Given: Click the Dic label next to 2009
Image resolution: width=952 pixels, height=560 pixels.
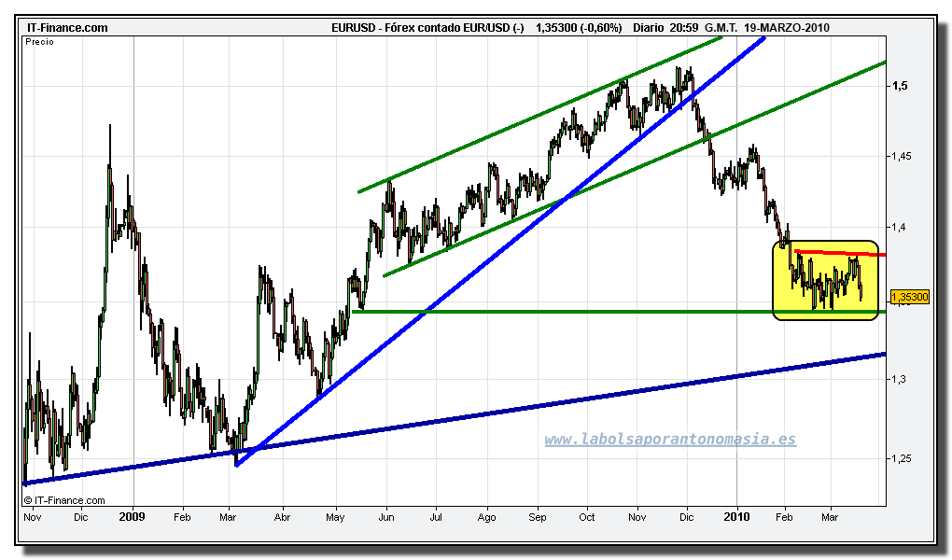Looking at the screenshot, I should point(81,517).
